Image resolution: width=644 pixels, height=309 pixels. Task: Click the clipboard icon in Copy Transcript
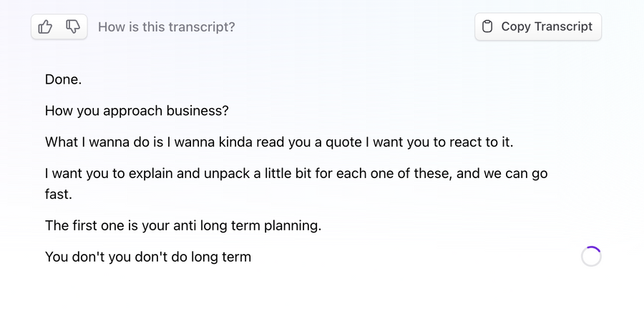pyautogui.click(x=487, y=26)
